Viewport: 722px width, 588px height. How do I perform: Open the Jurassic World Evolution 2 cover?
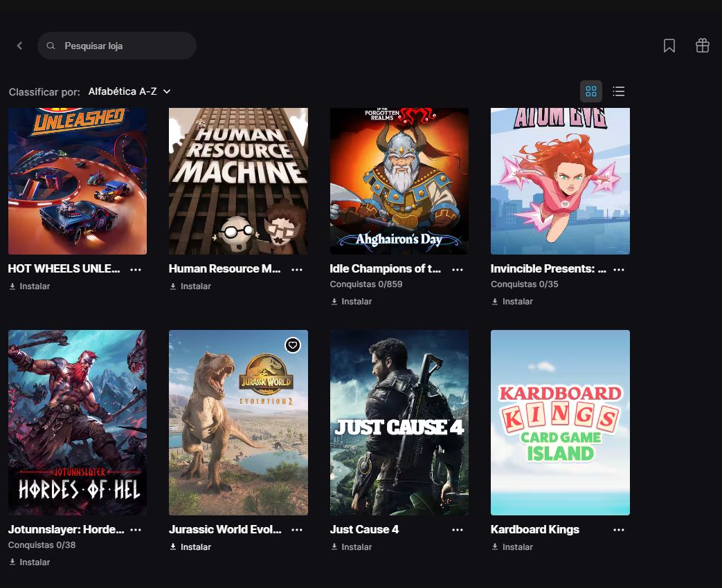pos(238,423)
